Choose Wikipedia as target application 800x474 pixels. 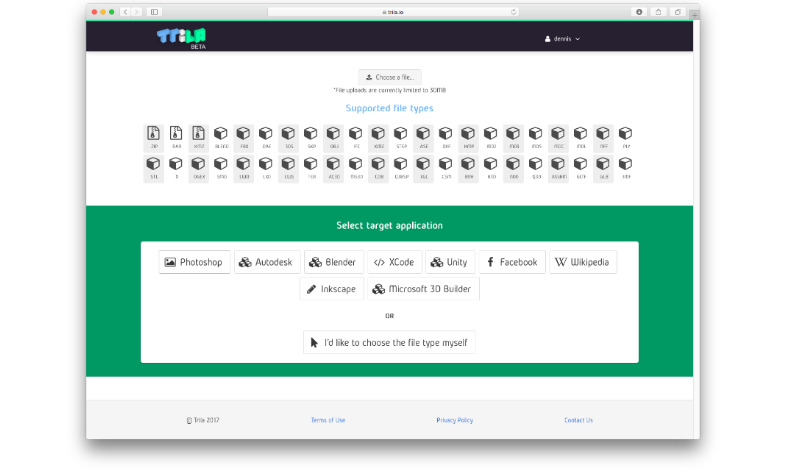[583, 262]
